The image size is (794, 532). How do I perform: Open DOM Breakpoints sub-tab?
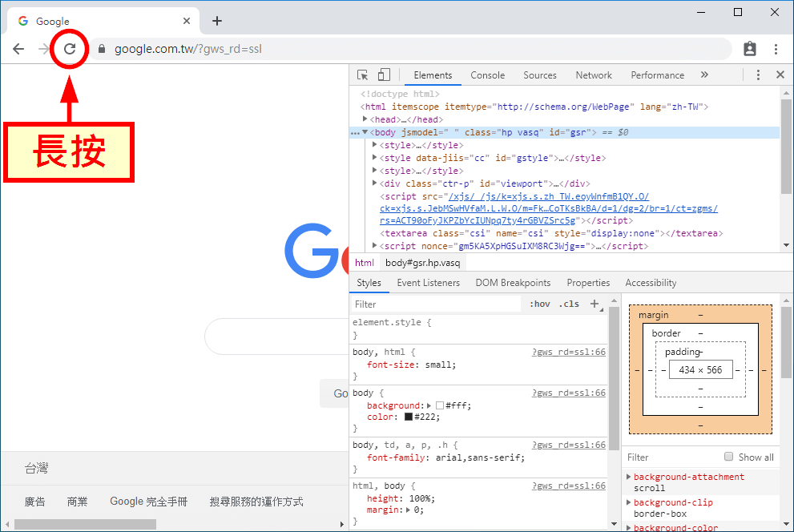click(x=513, y=283)
